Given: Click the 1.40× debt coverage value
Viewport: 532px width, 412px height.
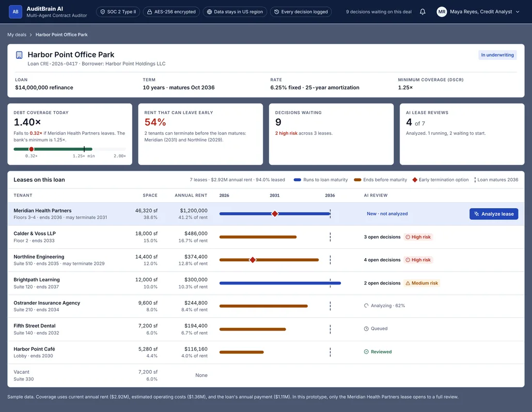Looking at the screenshot, I should pos(27,122).
